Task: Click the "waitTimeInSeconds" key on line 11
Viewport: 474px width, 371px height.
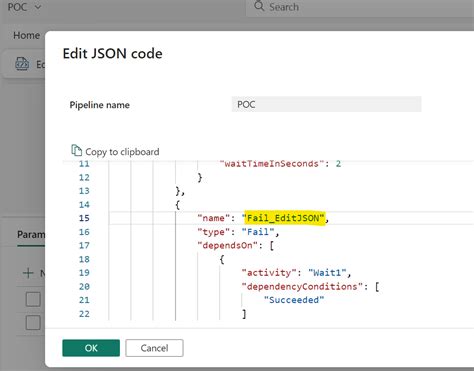Action: coord(271,164)
